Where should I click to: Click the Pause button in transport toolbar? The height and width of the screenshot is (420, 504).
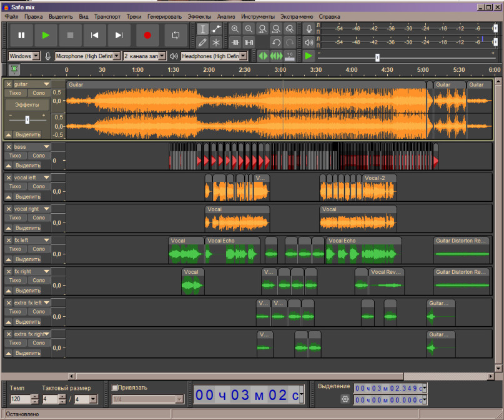(x=21, y=36)
